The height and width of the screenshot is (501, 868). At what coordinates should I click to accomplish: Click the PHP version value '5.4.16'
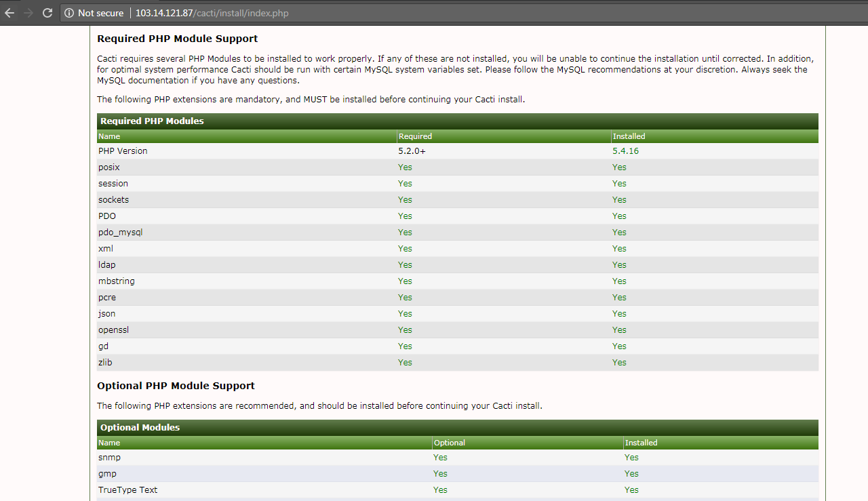pos(624,151)
